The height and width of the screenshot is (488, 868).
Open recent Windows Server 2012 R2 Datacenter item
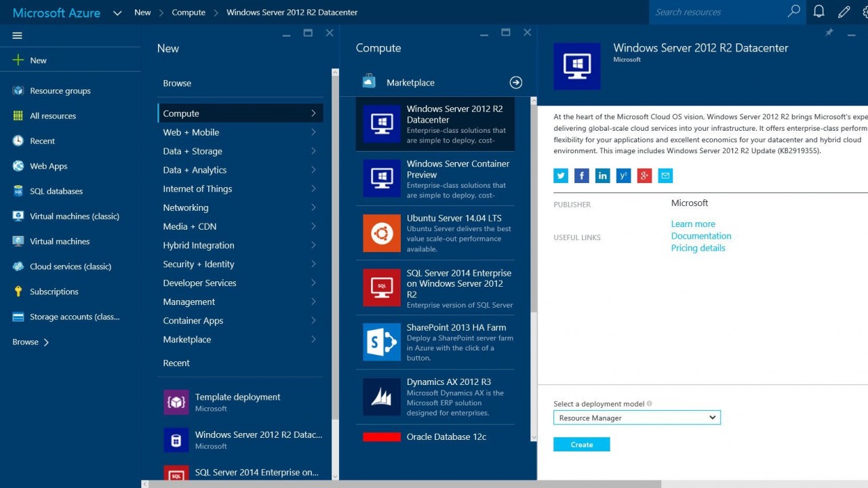(243, 440)
